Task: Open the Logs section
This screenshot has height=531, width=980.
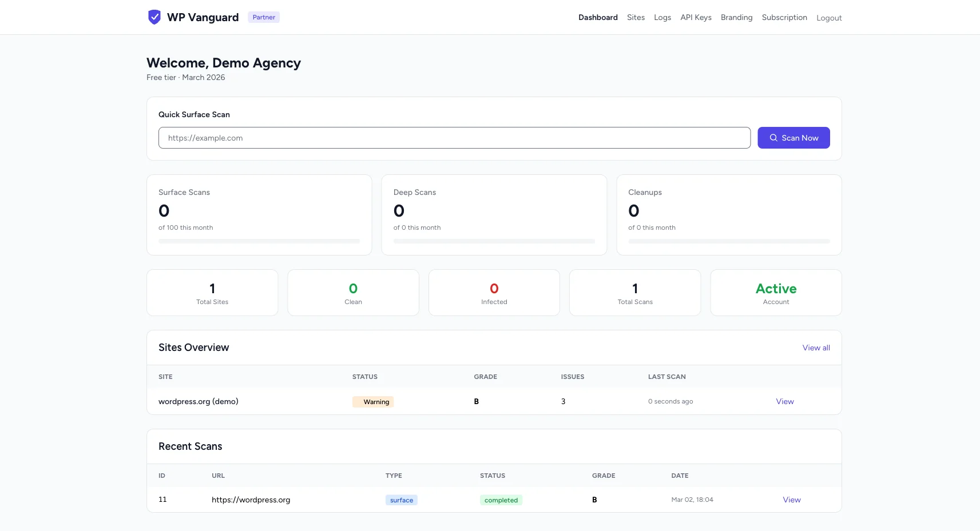Action: pyautogui.click(x=662, y=17)
